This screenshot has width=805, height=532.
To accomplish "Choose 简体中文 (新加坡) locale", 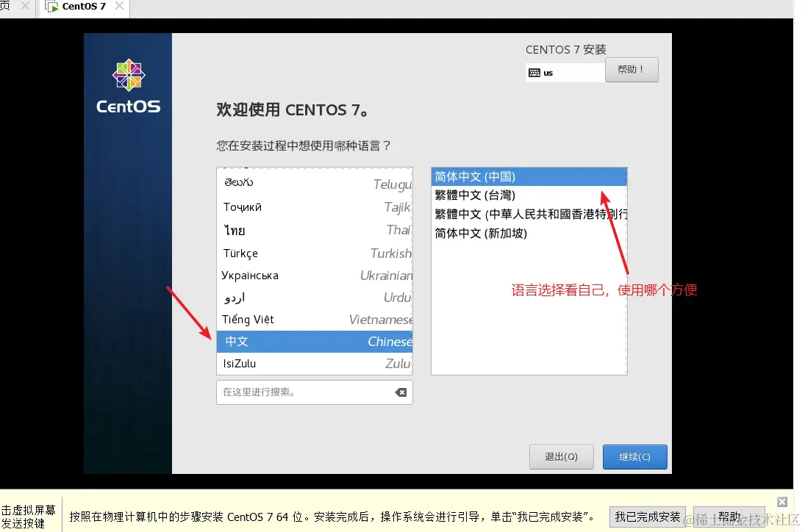I will [529, 234].
